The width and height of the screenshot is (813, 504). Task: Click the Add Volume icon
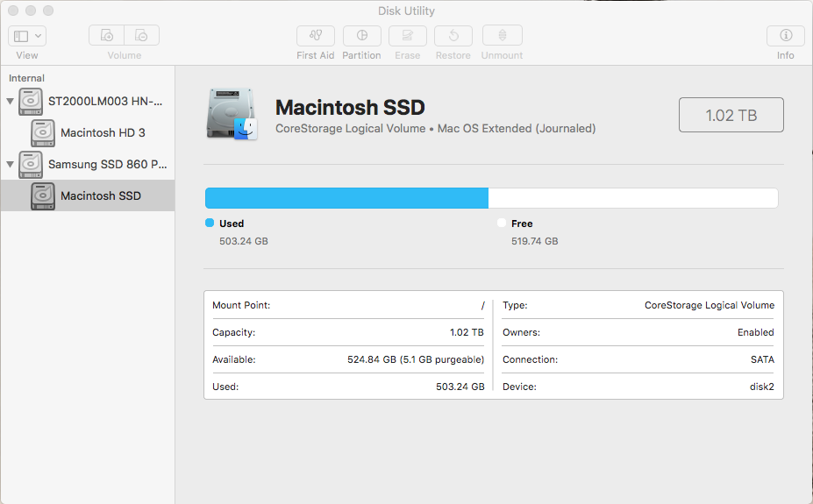click(x=106, y=35)
